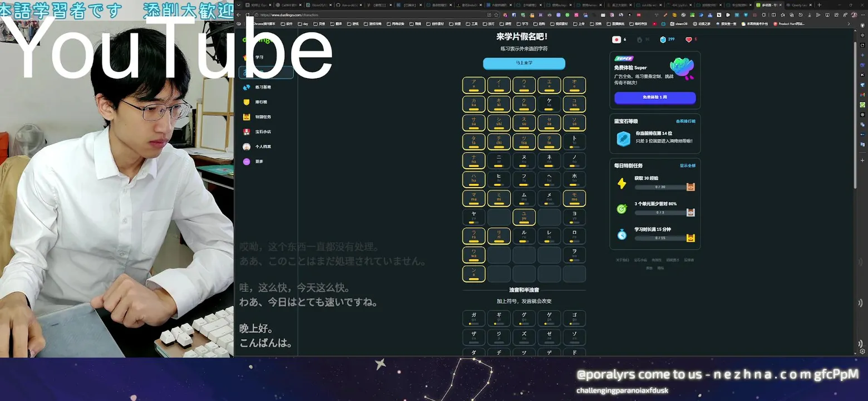Select the モ (mo) katakana tile
868x401 pixels.
pos(574,198)
